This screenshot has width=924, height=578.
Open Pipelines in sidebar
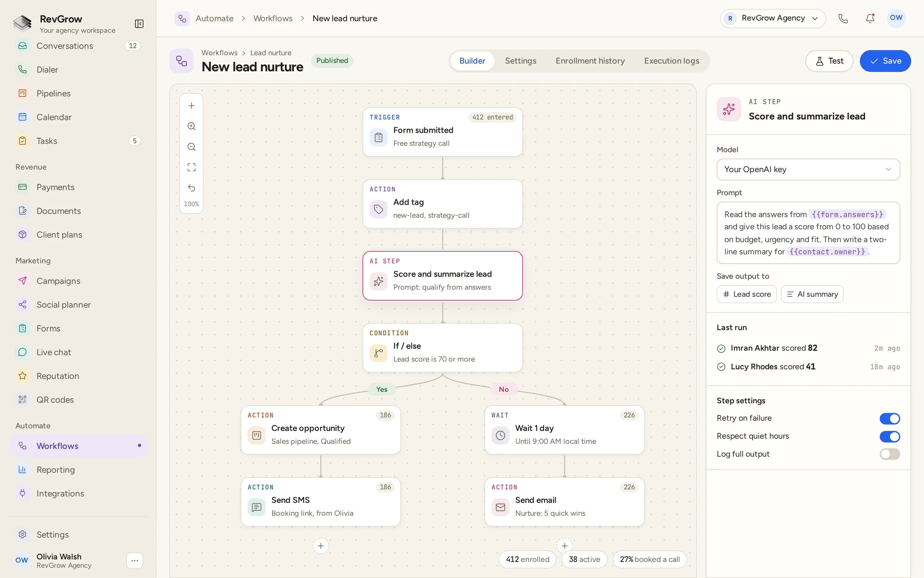pos(78,93)
